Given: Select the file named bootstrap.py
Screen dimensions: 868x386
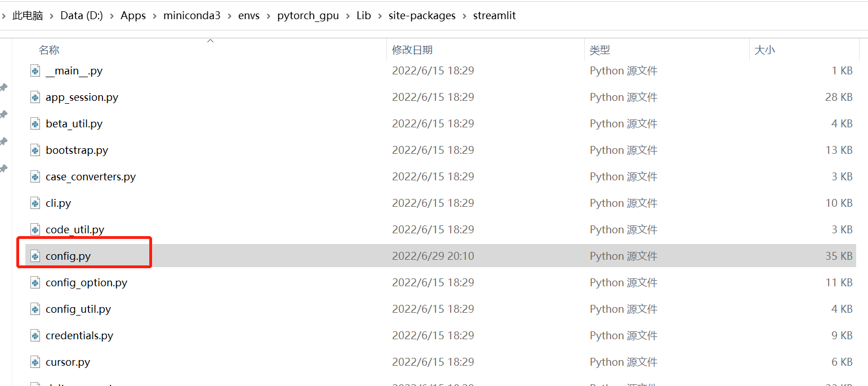Looking at the screenshot, I should [x=77, y=150].
